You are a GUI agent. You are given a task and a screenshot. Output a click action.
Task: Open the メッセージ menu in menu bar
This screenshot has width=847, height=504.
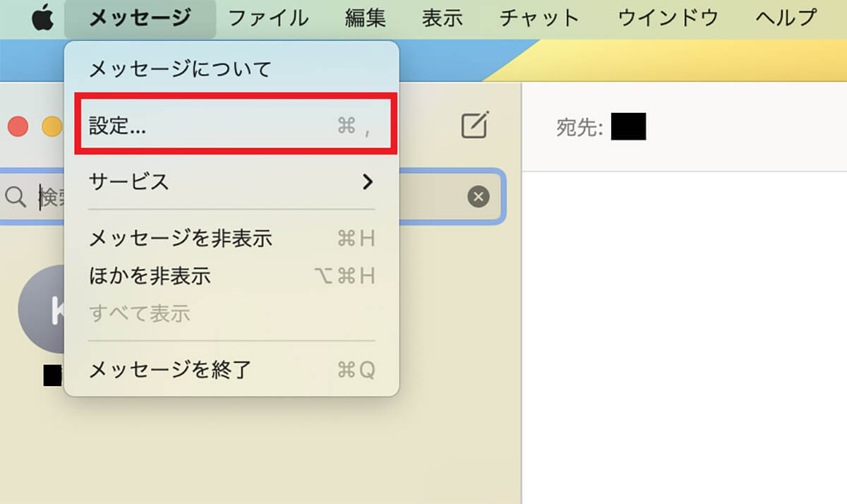click(140, 18)
